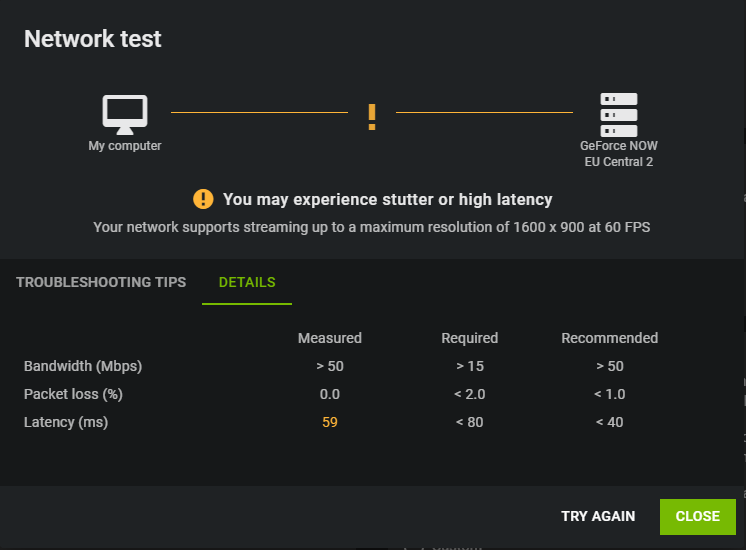Click the maximum resolution 1600 x 900 message
The height and width of the screenshot is (550, 746).
click(372, 227)
